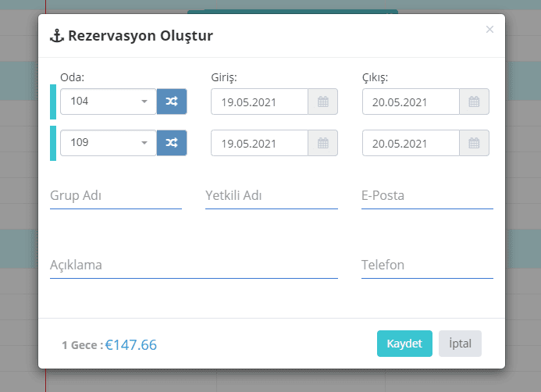Open check-in calendar for room 104
Viewport: 541px width, 392px height.
tap(323, 102)
